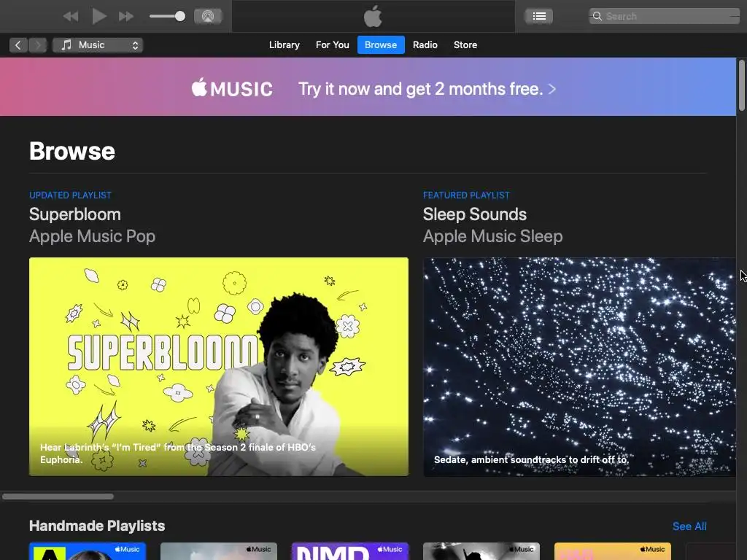Click the FEATURED PLAYLIST label

click(x=466, y=195)
